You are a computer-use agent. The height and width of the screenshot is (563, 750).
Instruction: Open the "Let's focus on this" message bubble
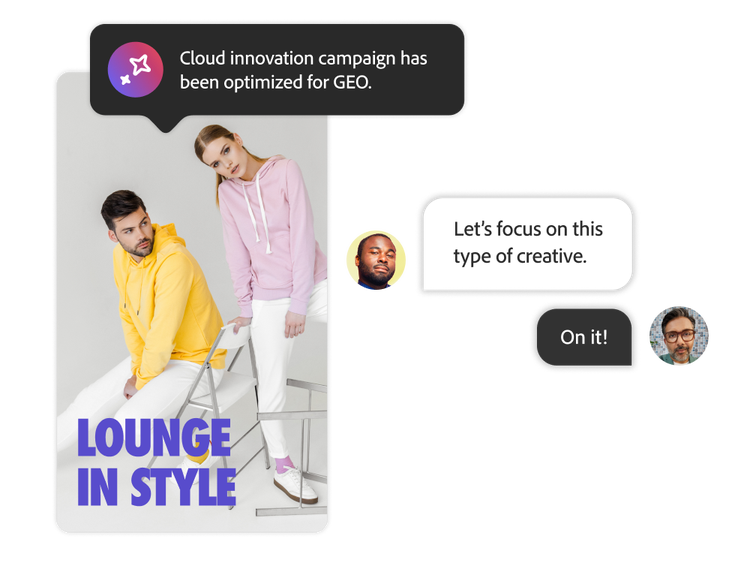[527, 242]
